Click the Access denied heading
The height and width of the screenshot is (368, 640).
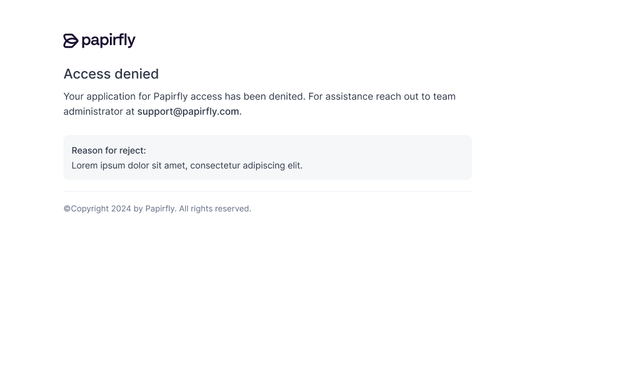(x=111, y=74)
